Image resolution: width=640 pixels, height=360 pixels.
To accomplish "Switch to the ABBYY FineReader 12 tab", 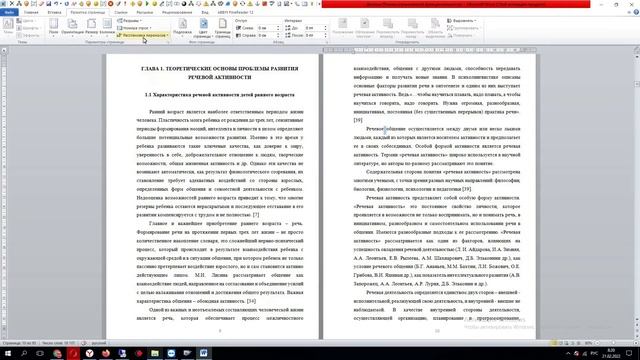I will 236,12.
